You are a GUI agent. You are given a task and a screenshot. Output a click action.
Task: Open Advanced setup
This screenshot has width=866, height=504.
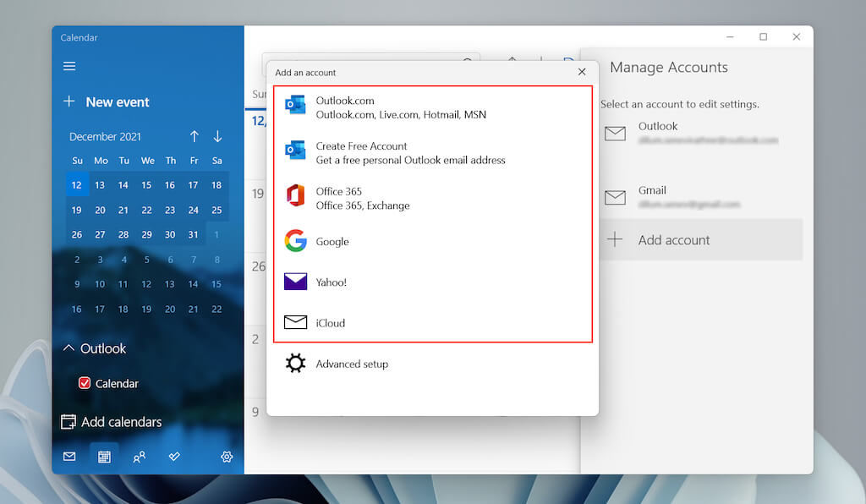click(x=432, y=364)
